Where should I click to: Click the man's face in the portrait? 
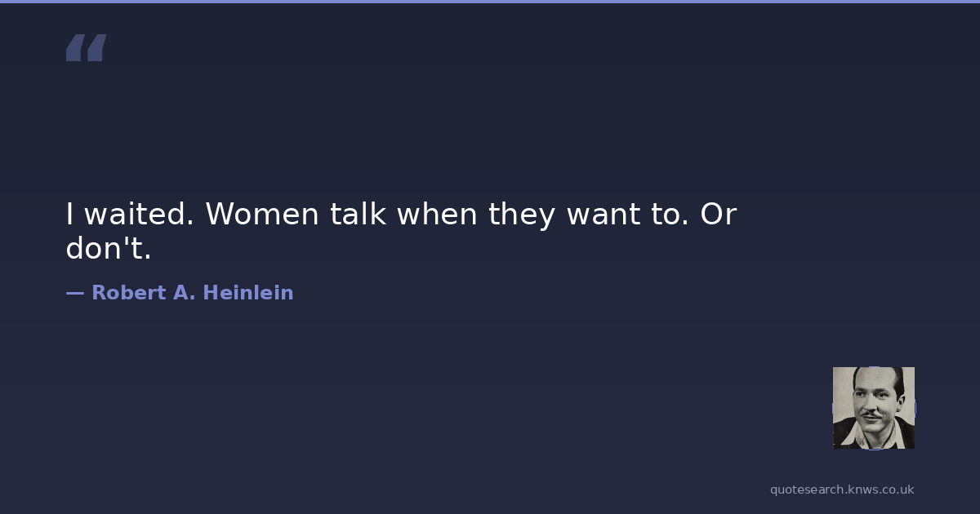869,401
